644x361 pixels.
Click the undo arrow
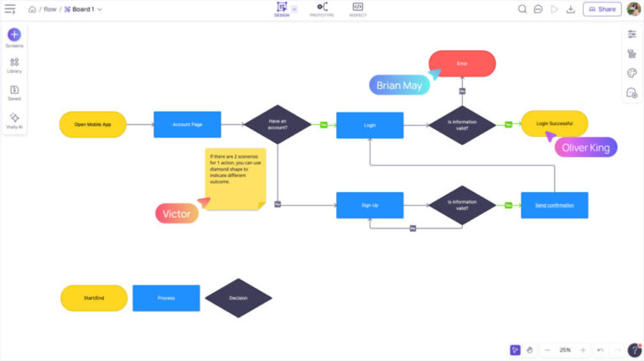pyautogui.click(x=600, y=350)
